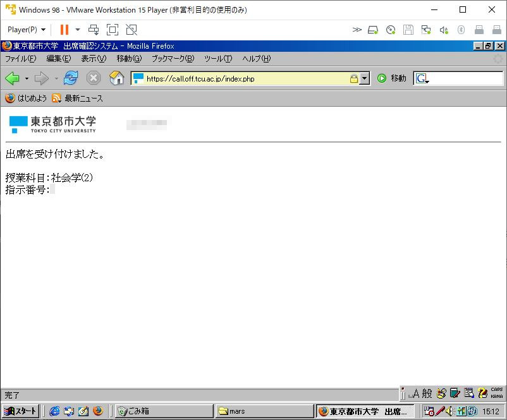
Task: Enter VMware full screen mode
Action: (112, 30)
